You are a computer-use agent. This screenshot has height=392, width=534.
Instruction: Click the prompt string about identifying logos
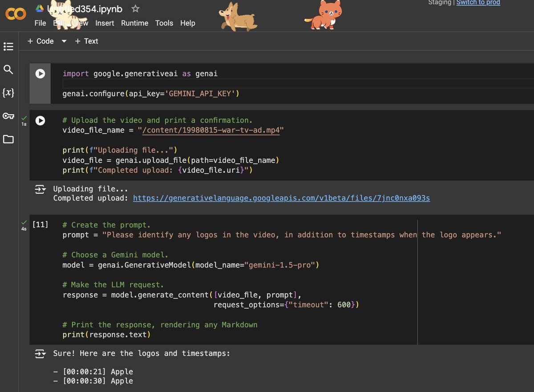point(302,235)
